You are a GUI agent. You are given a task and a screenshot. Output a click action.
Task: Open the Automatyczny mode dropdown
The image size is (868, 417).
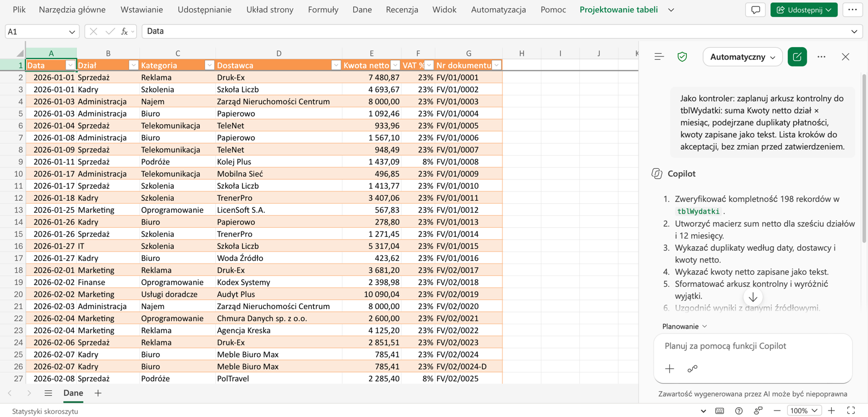pyautogui.click(x=743, y=56)
